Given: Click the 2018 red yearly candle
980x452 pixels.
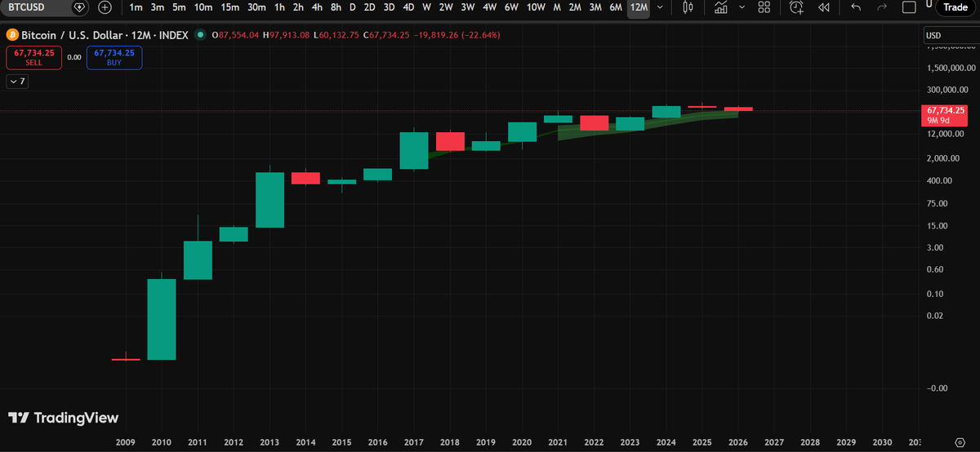Looking at the screenshot, I should [450, 141].
